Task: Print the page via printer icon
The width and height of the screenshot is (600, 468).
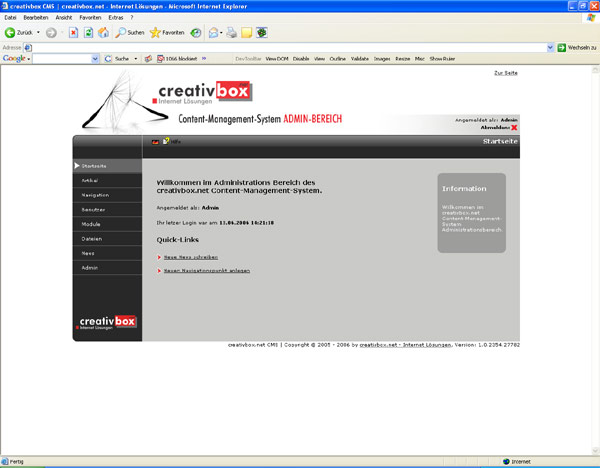Action: point(232,33)
